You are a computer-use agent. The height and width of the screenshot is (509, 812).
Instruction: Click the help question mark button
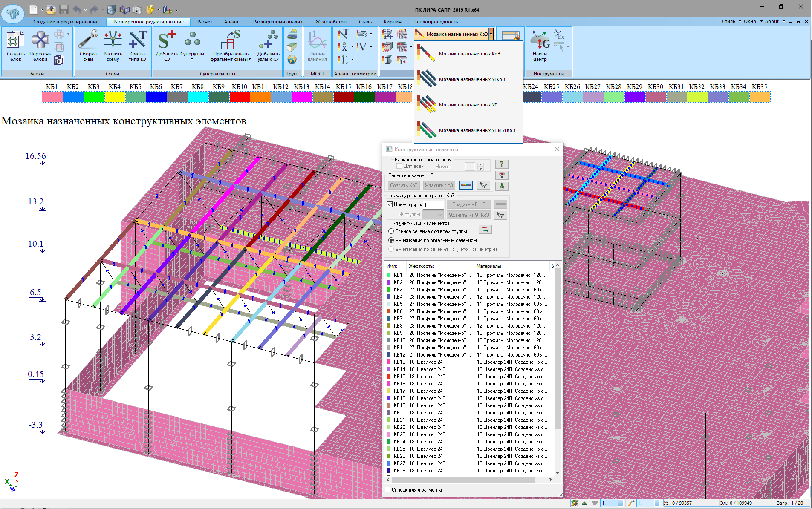pyautogui.click(x=502, y=164)
